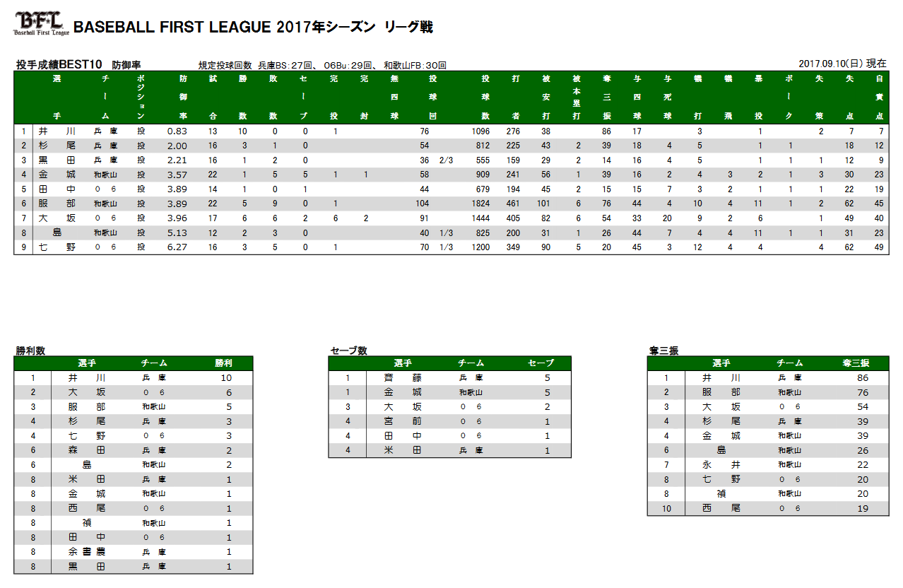This screenshot has height=588, width=903.
Task: Select the 6.27 ERA value for 七野
Action: click(x=177, y=247)
